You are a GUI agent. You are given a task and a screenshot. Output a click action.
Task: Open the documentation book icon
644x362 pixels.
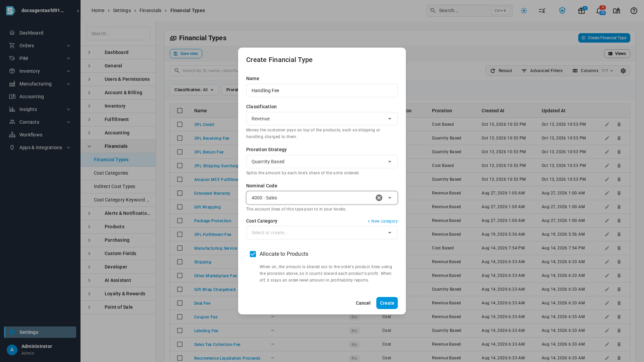616,11
